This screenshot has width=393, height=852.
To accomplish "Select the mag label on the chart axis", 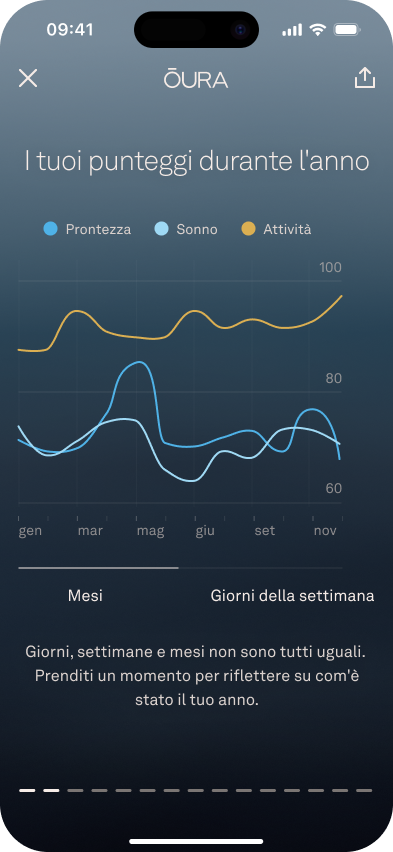I will pos(151,531).
